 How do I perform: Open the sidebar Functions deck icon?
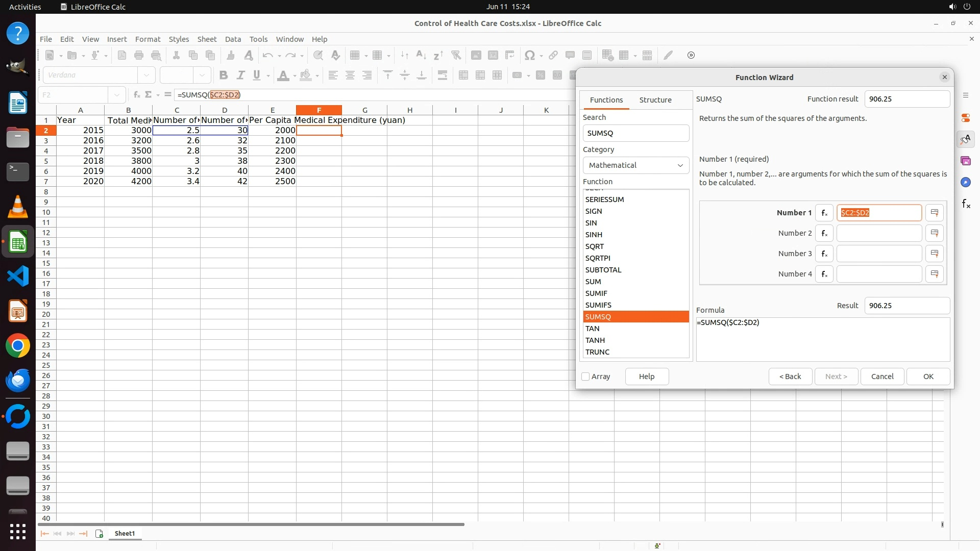(966, 204)
